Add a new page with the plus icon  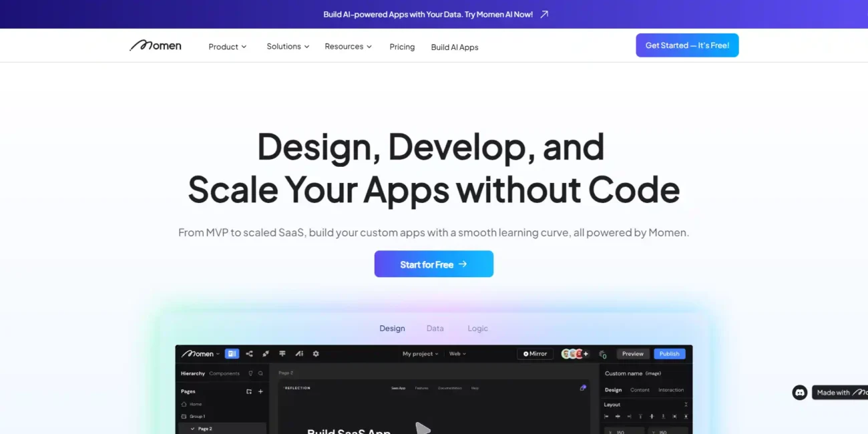click(260, 391)
